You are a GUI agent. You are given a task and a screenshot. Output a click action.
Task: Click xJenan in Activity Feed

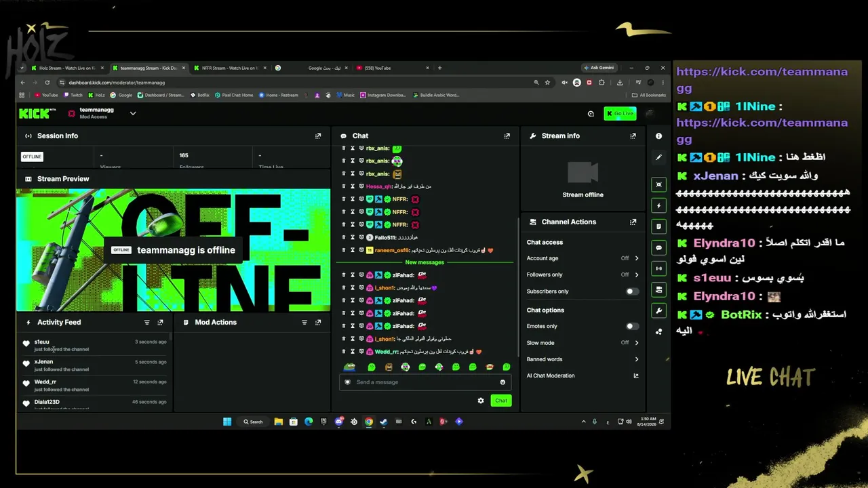tap(43, 362)
